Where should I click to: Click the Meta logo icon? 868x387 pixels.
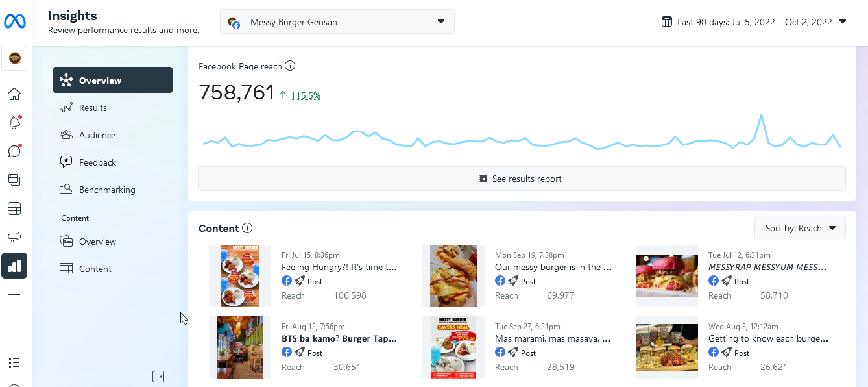tap(14, 21)
